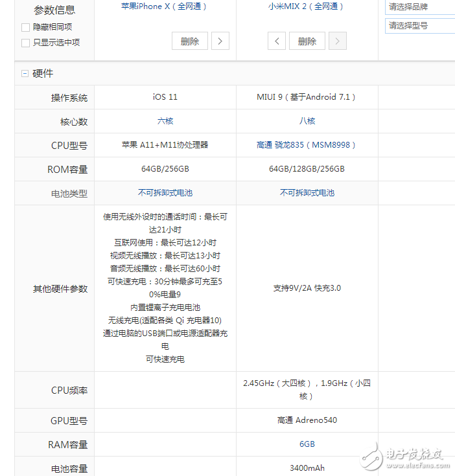
Task: Open 苹果iPhone X（全网通）link
Action: coord(164,6)
